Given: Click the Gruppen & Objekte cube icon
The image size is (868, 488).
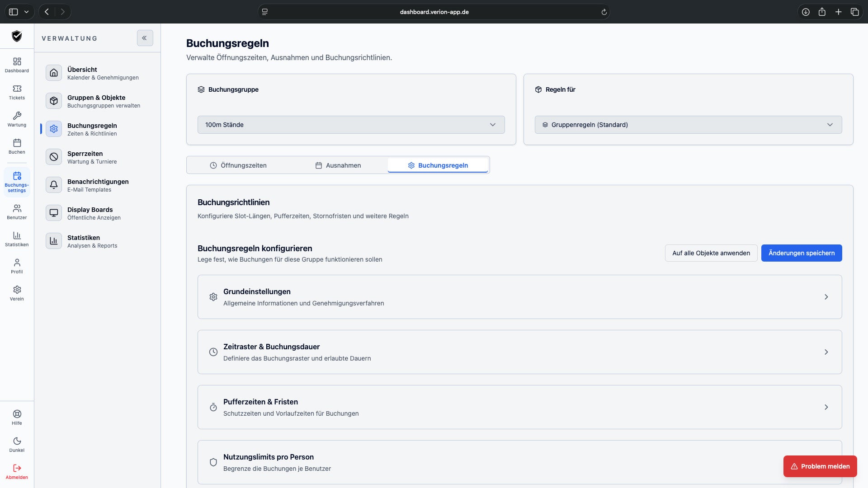Looking at the screenshot, I should click(x=54, y=101).
